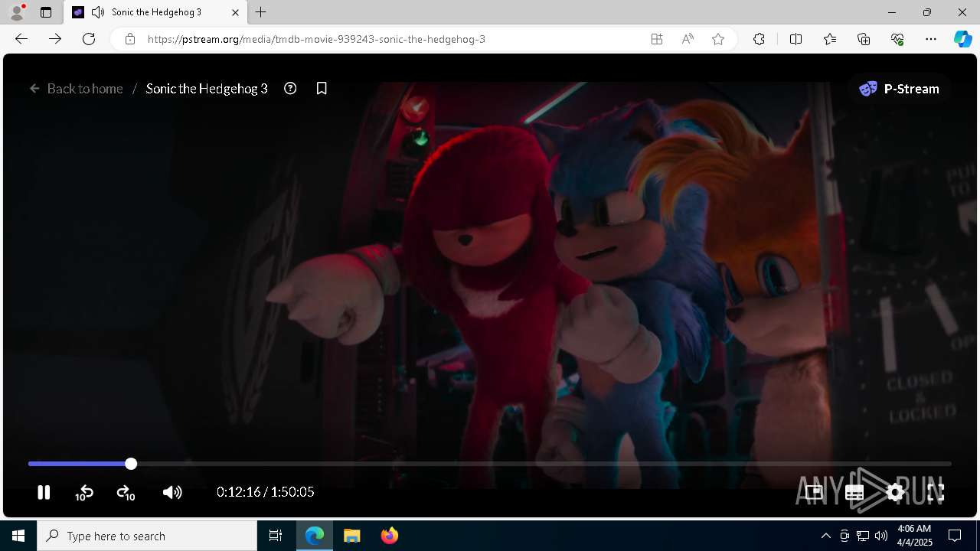This screenshot has width=980, height=551.
Task: Click the P-Stream logo button
Action: click(899, 89)
